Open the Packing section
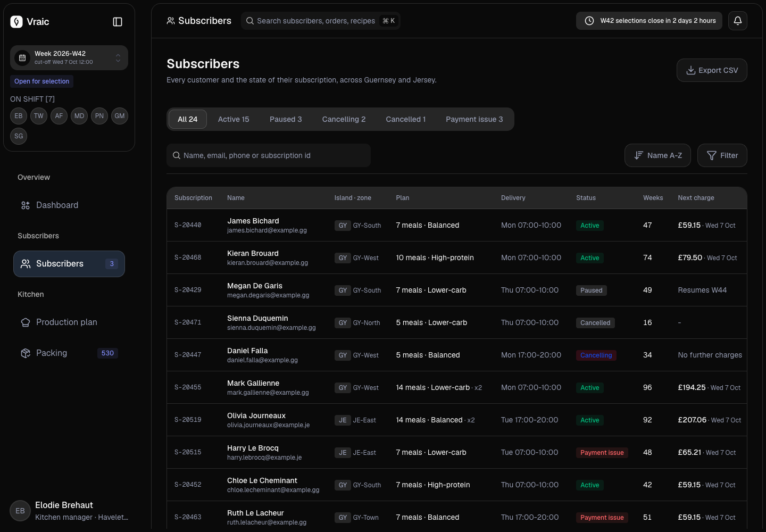 (x=69, y=353)
